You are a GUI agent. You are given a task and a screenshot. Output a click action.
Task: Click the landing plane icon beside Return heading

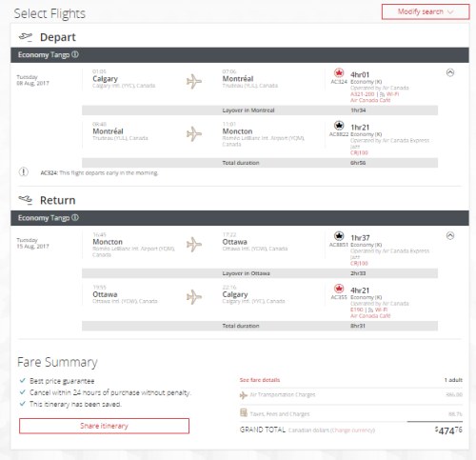click(26, 200)
